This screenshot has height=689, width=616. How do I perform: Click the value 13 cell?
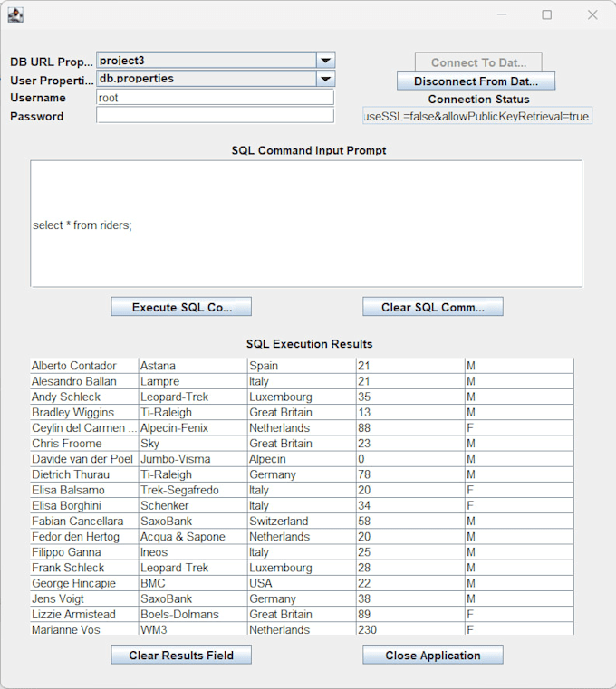[410, 412]
